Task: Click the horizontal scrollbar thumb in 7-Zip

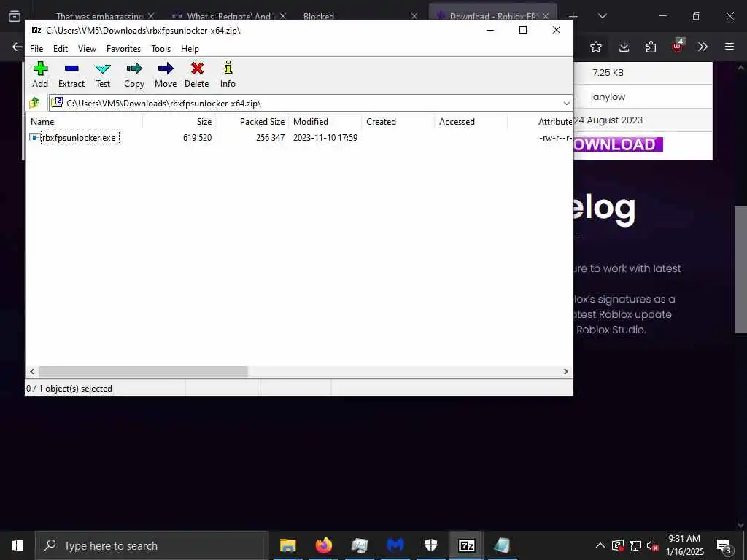Action: 143,371
